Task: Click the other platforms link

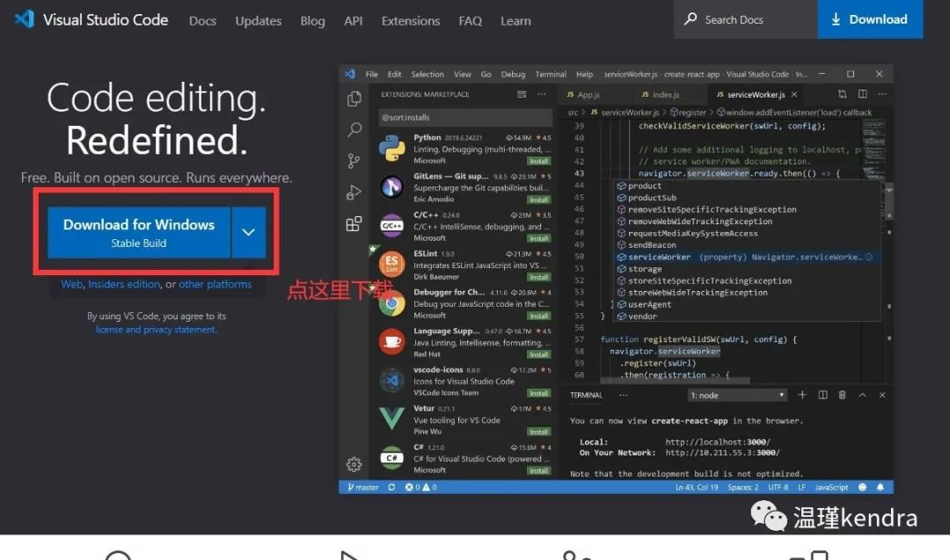Action: (x=216, y=284)
